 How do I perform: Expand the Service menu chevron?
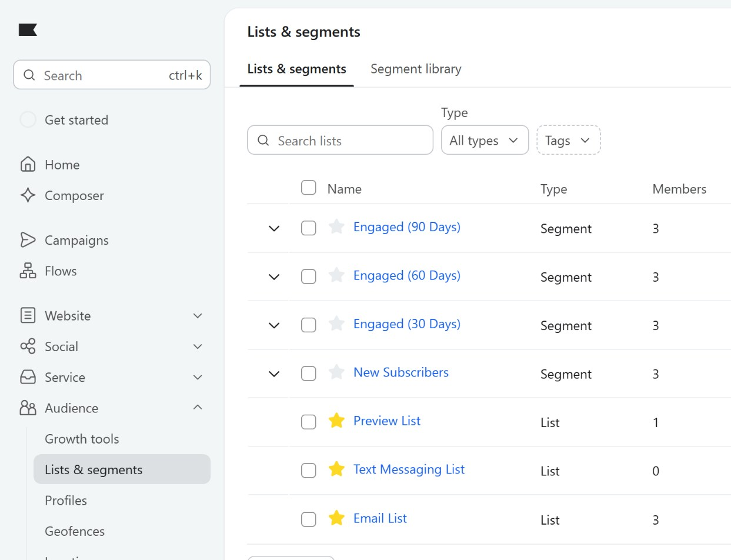(x=198, y=377)
